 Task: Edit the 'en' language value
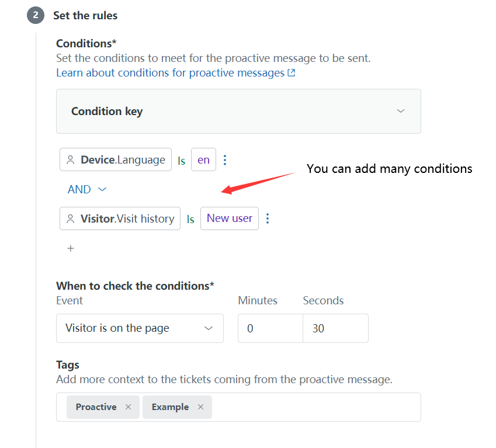tap(203, 159)
